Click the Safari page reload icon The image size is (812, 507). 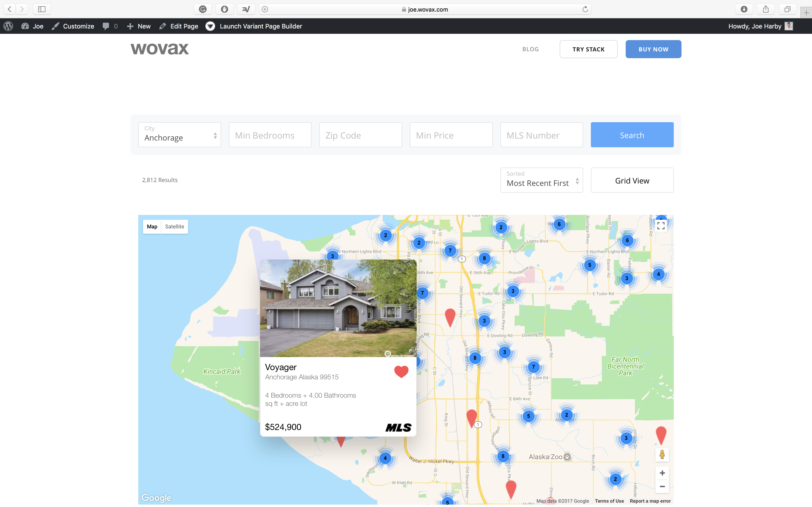tap(585, 9)
